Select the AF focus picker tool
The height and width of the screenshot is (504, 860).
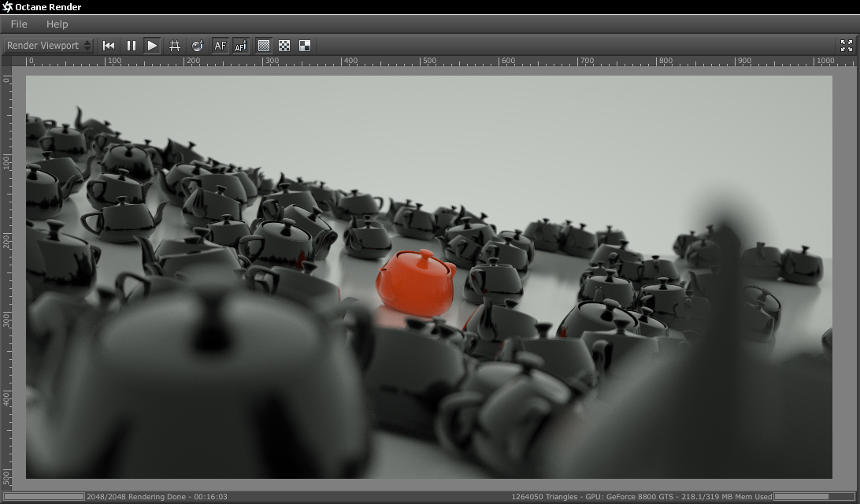pyautogui.click(x=241, y=46)
